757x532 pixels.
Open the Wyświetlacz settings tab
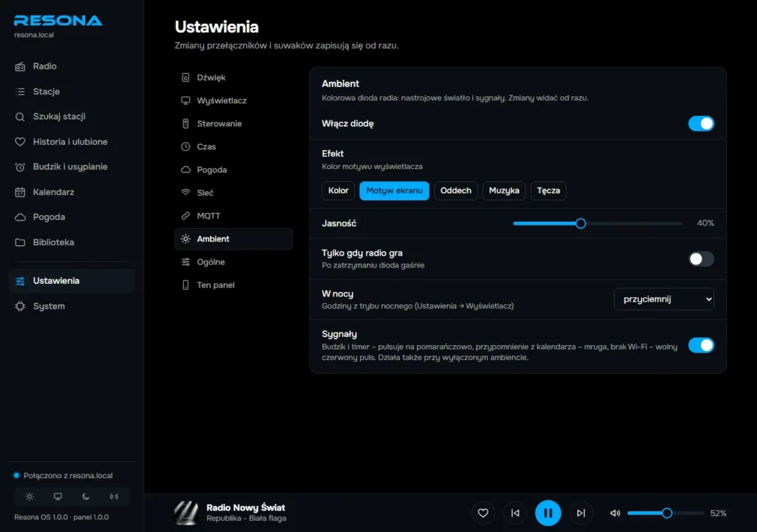pos(234,100)
